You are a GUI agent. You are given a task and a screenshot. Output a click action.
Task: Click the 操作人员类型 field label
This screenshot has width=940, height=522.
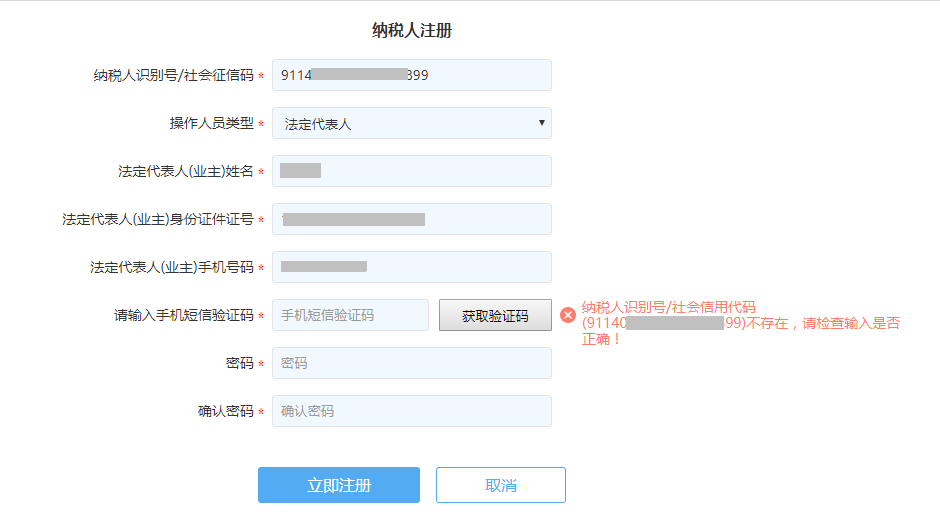(x=212, y=123)
